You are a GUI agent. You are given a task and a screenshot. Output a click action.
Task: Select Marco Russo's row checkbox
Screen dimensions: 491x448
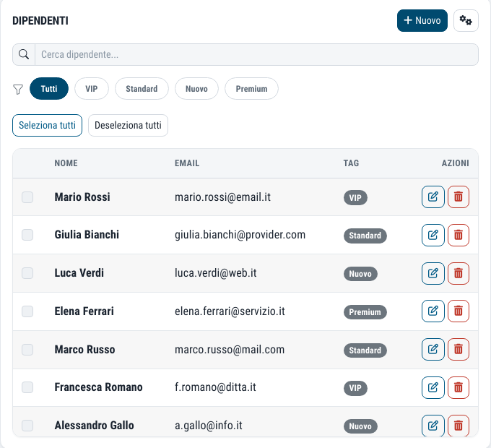tap(27, 349)
